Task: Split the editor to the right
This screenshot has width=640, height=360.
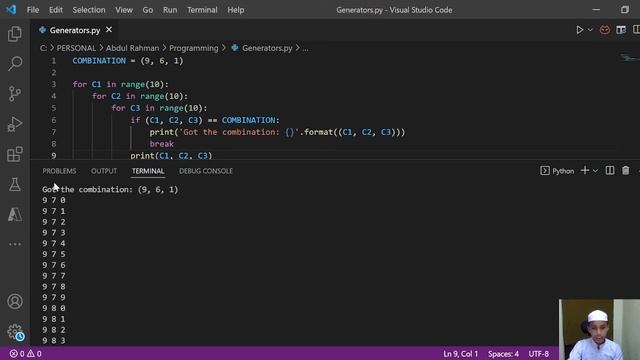Action: 636,30
